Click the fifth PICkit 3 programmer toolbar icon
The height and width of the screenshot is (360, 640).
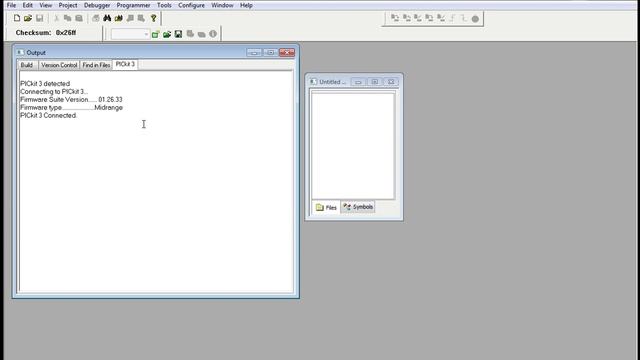click(x=441, y=18)
